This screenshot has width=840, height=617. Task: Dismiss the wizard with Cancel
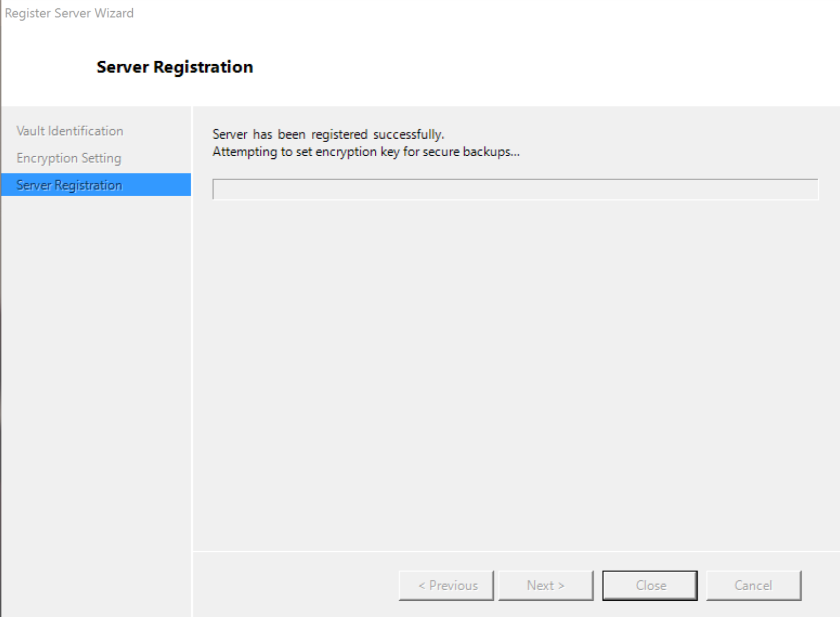point(753,585)
